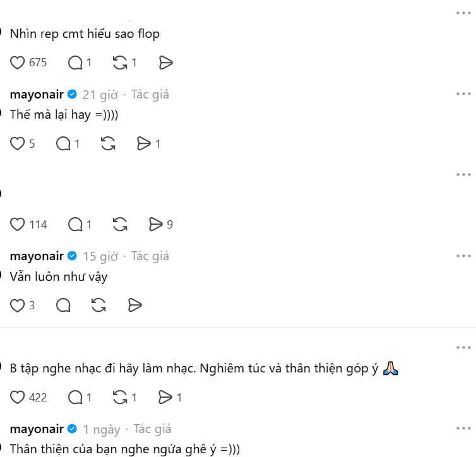Toggle like on 'Thế mà lại hay' reply

[x=17, y=143]
